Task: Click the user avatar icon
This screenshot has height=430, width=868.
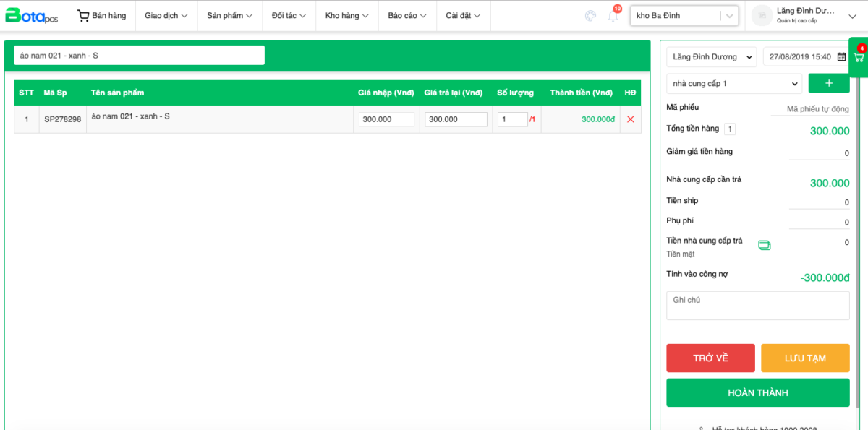Action: coord(762,16)
